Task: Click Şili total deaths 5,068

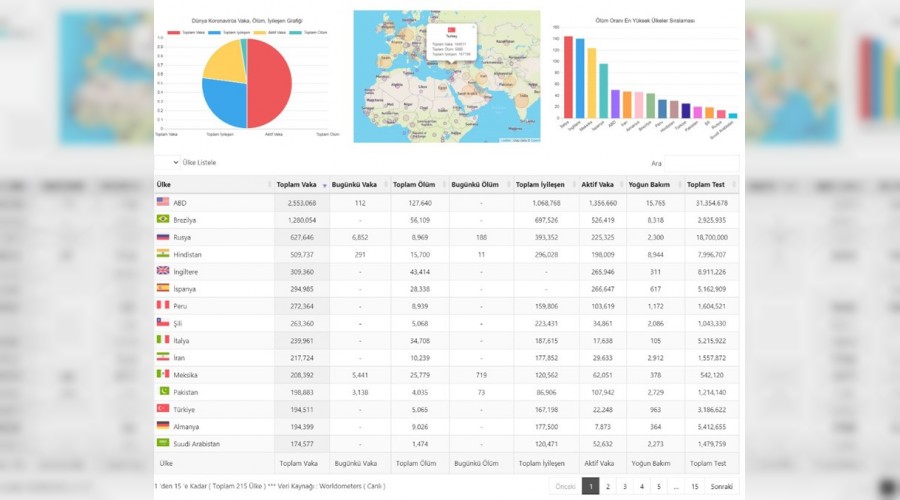Action: pyautogui.click(x=420, y=324)
